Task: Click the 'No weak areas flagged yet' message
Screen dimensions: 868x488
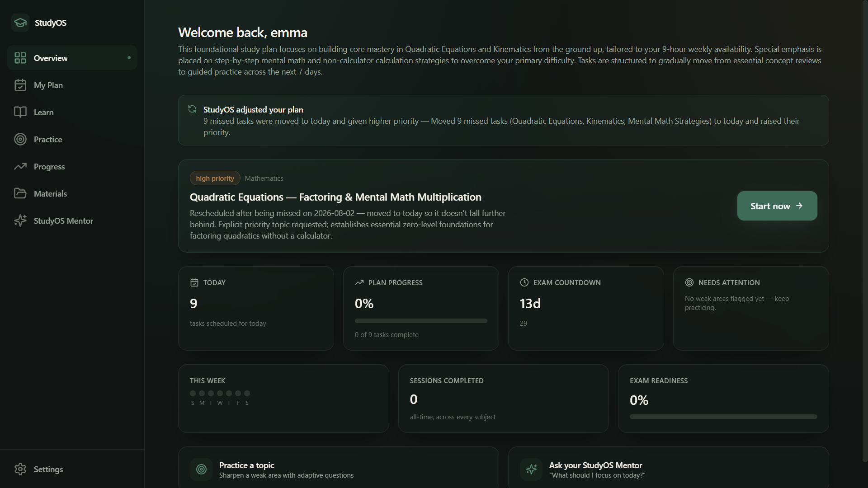Action: (x=737, y=303)
